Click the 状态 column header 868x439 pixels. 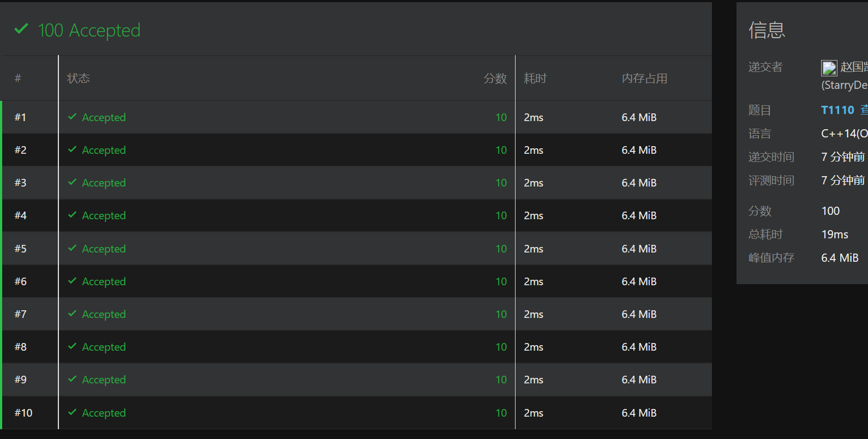coord(79,79)
